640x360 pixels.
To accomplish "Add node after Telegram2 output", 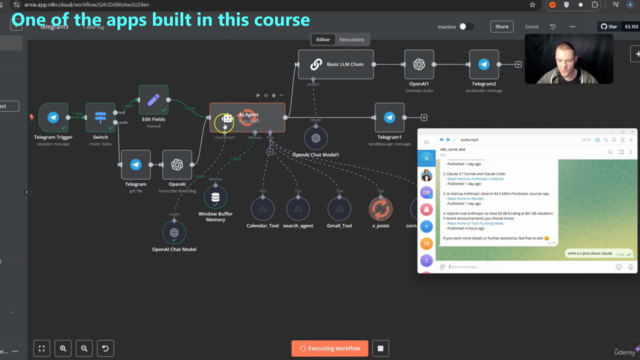I will [518, 64].
